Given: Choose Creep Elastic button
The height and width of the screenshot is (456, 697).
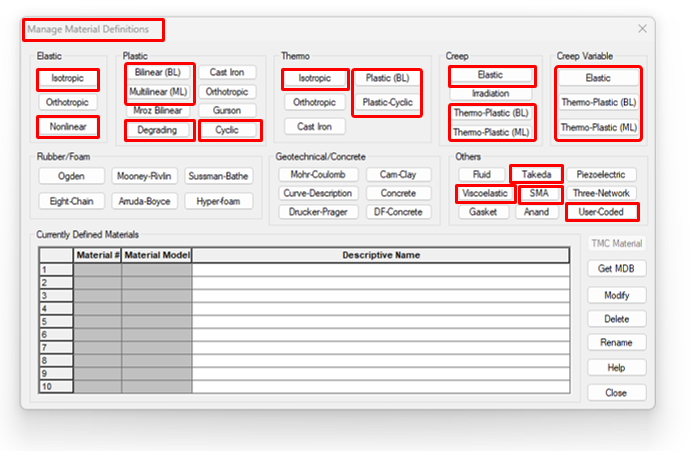Looking at the screenshot, I should tap(491, 75).
